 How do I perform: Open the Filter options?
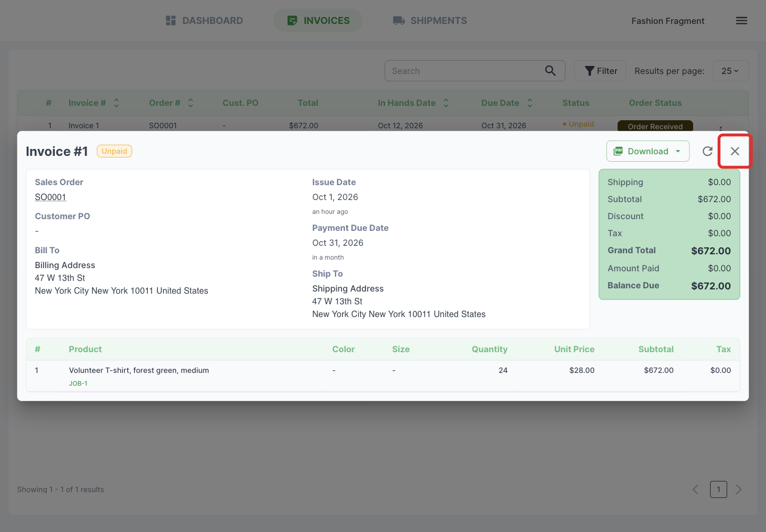(x=600, y=71)
